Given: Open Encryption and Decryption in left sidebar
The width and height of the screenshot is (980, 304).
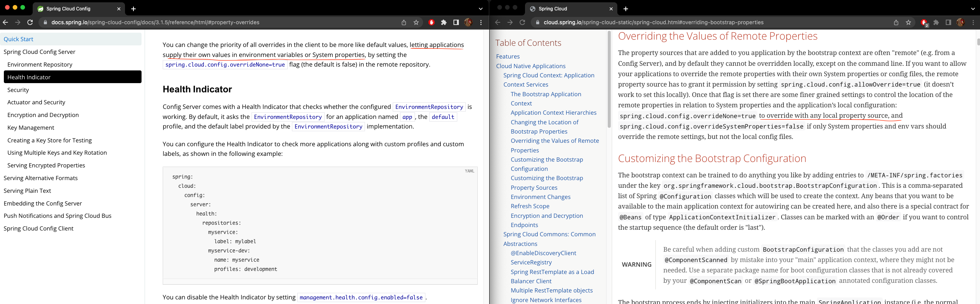Looking at the screenshot, I should [x=43, y=115].
